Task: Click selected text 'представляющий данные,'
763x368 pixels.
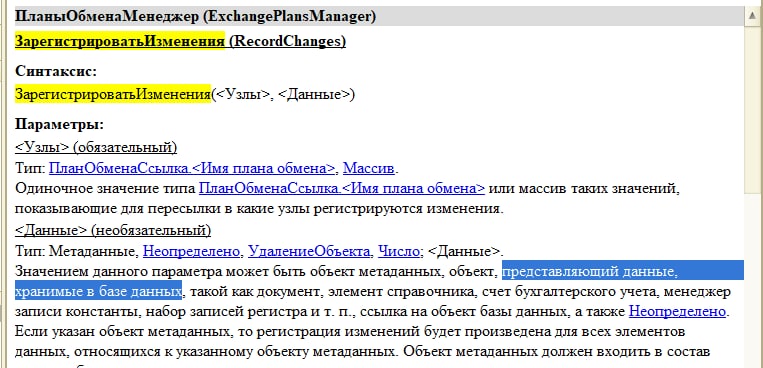Action: 589,271
